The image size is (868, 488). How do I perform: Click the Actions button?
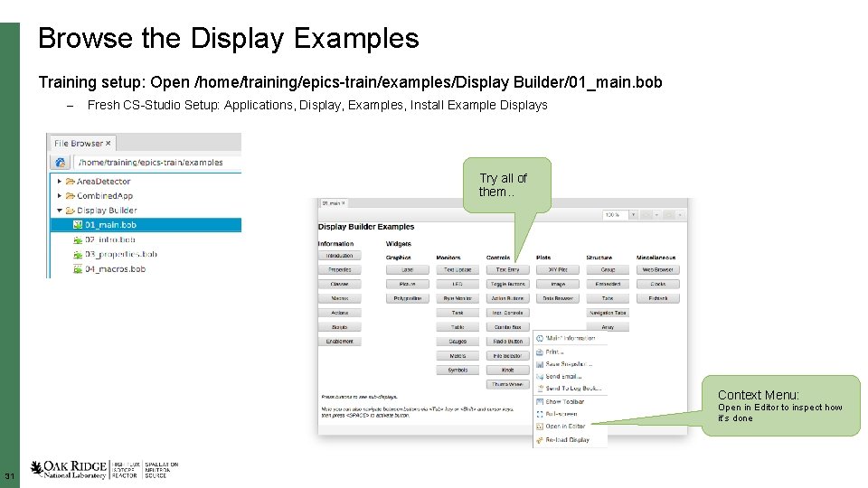coord(339,313)
